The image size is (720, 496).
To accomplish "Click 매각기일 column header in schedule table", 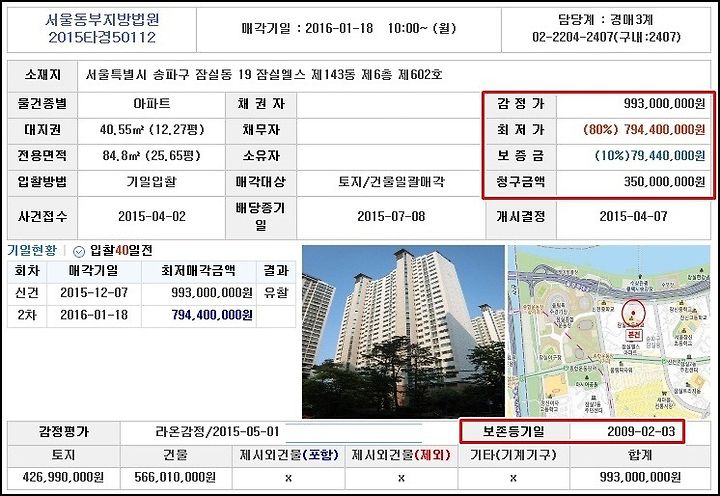I will pos(94,271).
